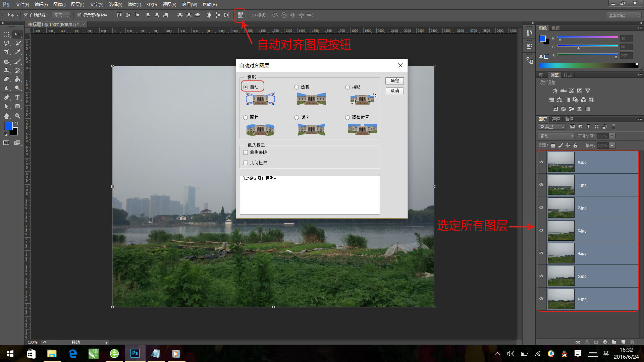644x362 pixels.
Task: Click the delete layer trash icon
Action: click(x=632, y=342)
